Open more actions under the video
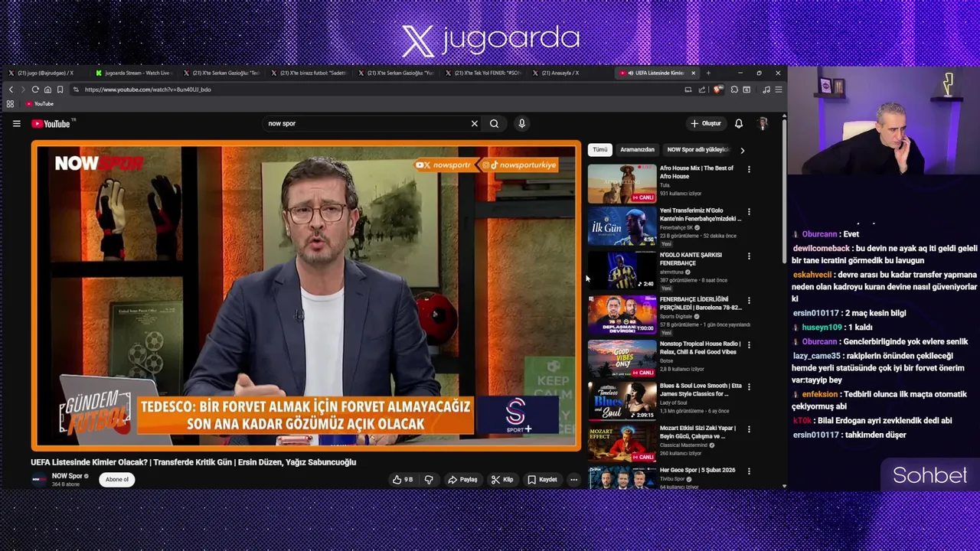The height and width of the screenshot is (551, 980). [573, 479]
